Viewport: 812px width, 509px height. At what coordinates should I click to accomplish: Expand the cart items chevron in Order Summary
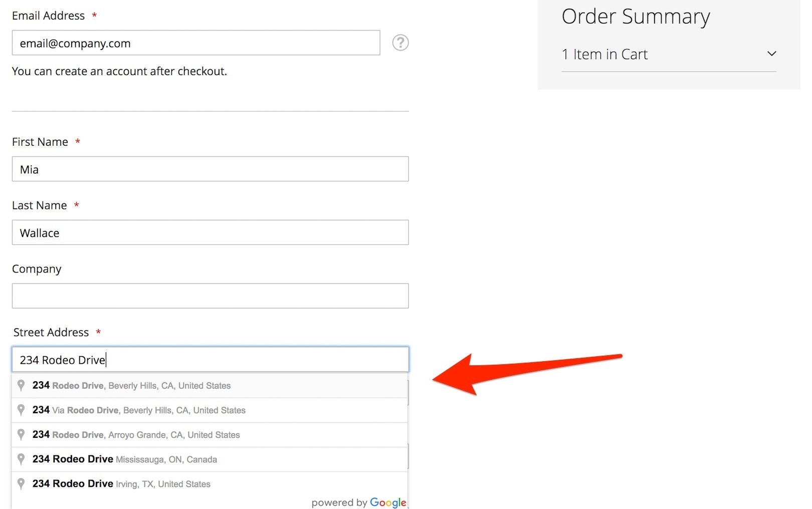pyautogui.click(x=771, y=54)
